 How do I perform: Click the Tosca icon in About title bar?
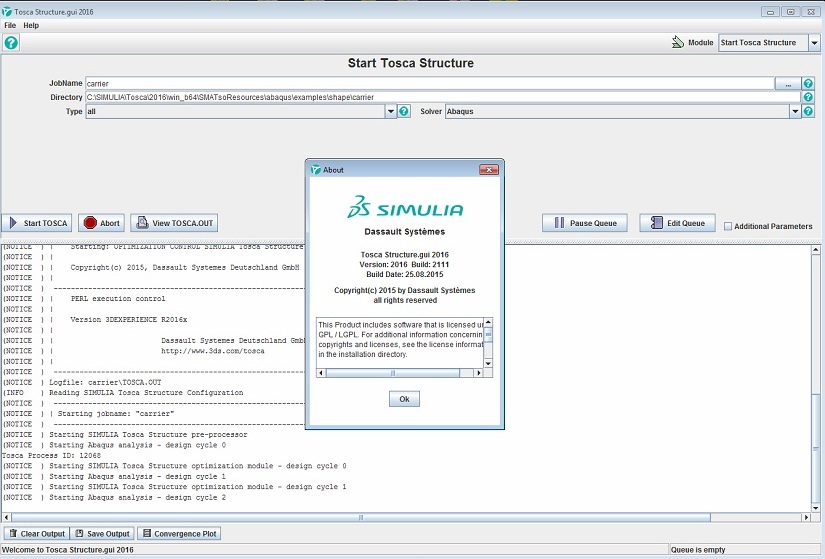(316, 169)
